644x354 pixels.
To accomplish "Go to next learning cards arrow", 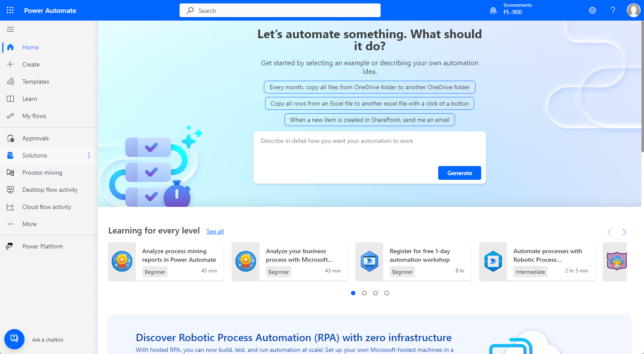I will 624,232.
